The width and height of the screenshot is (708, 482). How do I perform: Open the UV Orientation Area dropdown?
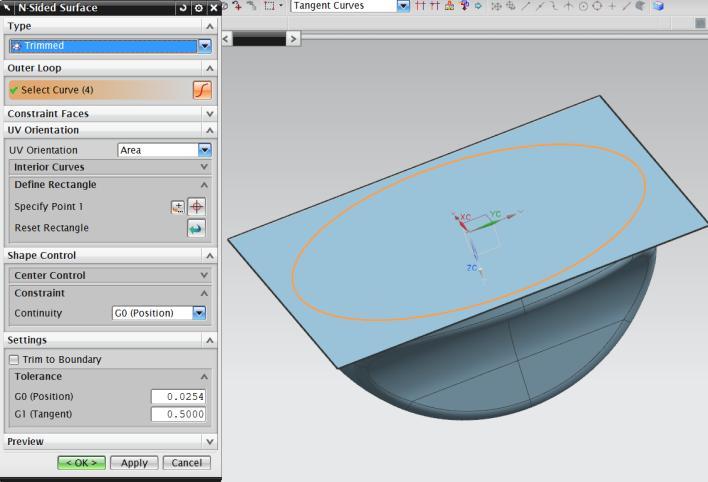point(205,150)
